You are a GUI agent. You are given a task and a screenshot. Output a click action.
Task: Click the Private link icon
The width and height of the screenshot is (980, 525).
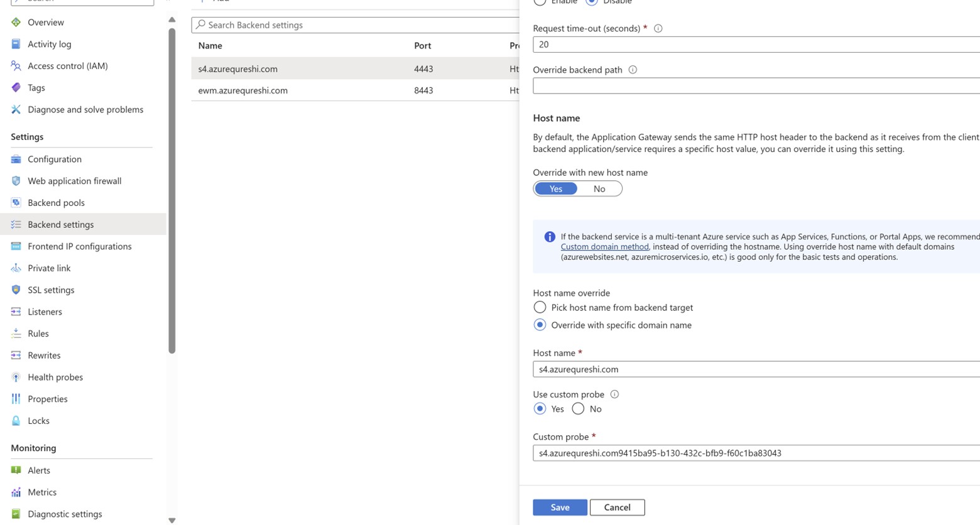[x=16, y=268]
